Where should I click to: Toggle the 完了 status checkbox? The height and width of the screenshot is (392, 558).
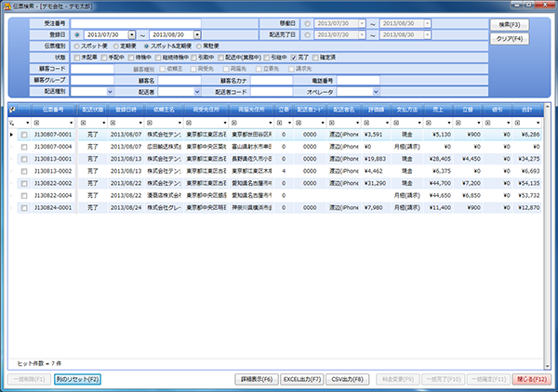pos(294,56)
